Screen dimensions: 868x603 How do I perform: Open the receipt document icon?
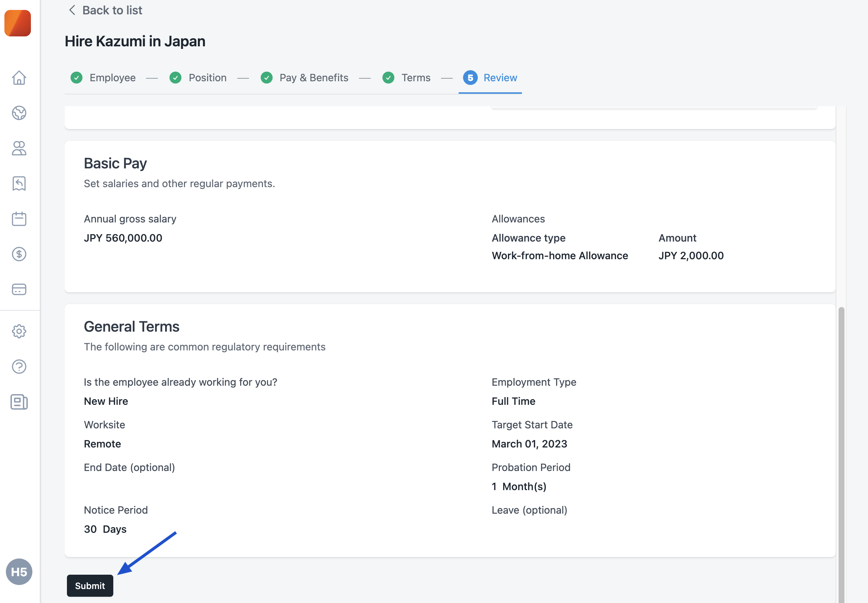pos(19,183)
